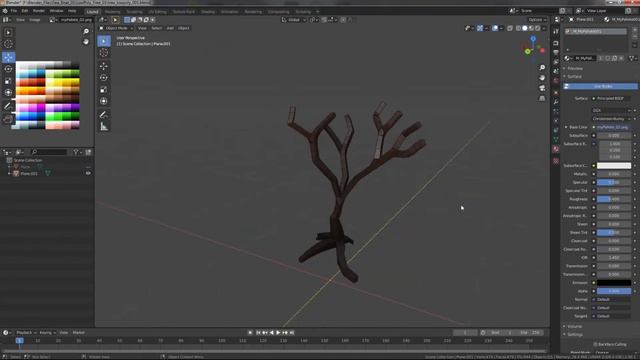Open the Keying popover in the timeline
The height and width of the screenshot is (360, 640).
tap(47, 333)
